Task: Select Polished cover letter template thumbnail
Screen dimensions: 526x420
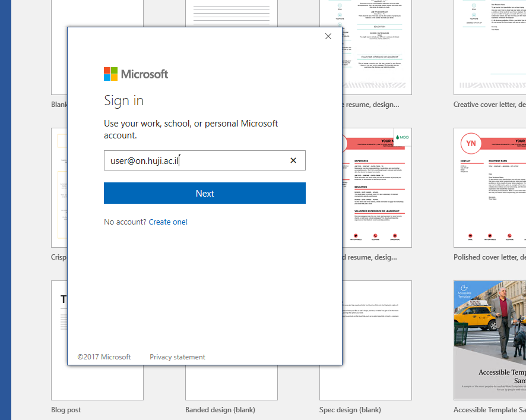Action: pos(490,188)
